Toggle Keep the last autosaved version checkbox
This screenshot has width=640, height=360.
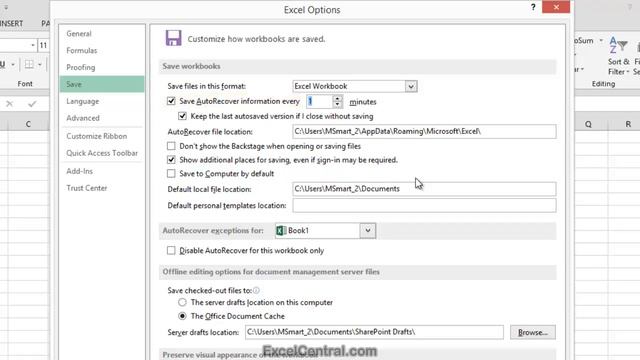[182, 116]
